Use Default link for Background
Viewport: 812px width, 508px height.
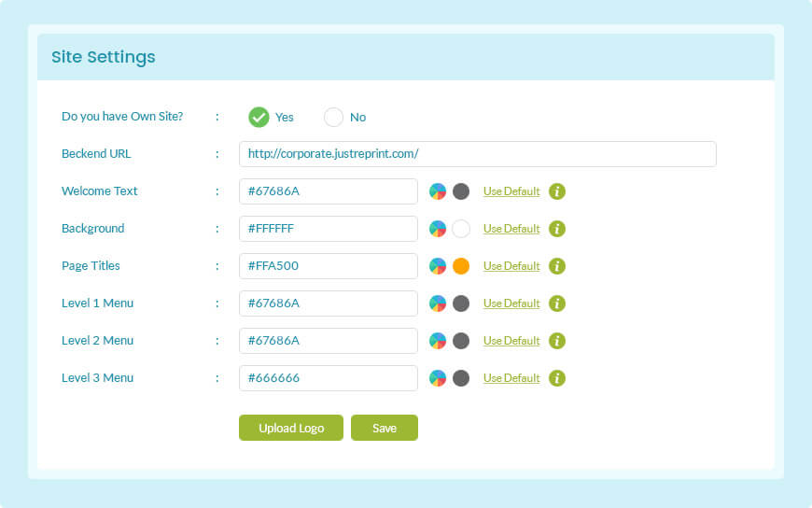coord(511,229)
